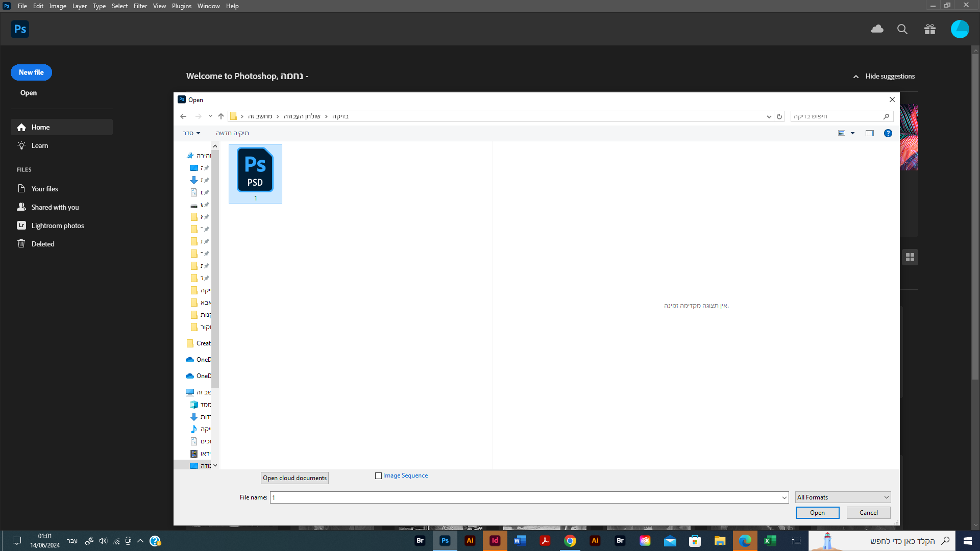Image resolution: width=980 pixels, height=551 pixels.
Task: Click the refresh icon next to address bar
Action: pyautogui.click(x=779, y=116)
